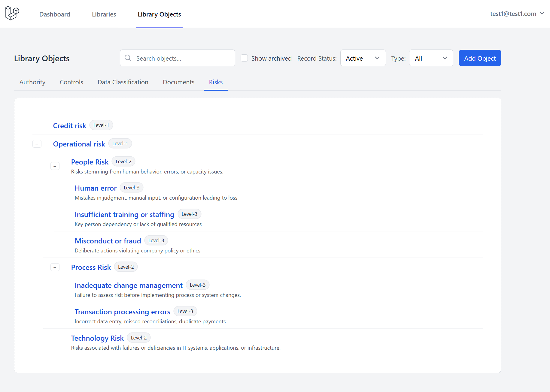Image resolution: width=550 pixels, height=392 pixels.
Task: Collapse the People Risk node
Action: point(55,166)
